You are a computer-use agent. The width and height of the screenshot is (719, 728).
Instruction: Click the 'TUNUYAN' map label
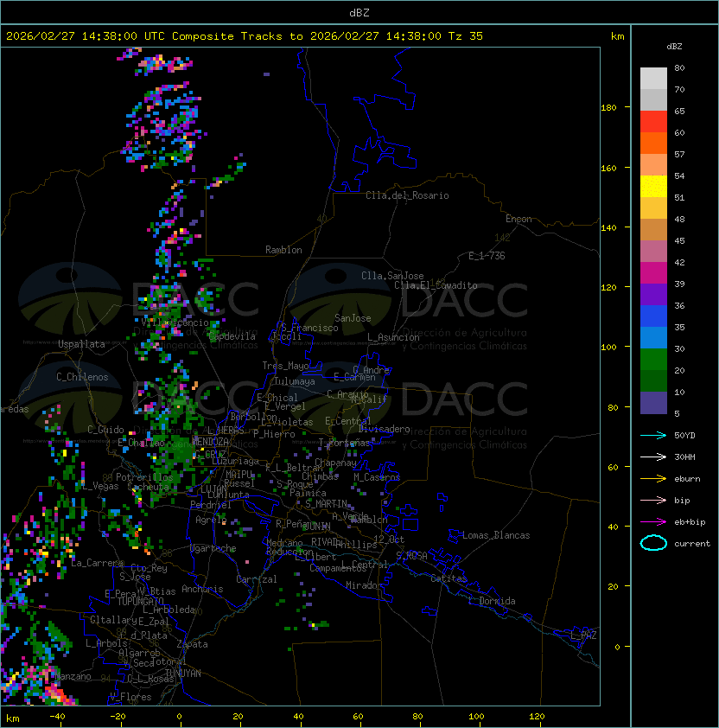point(183,674)
